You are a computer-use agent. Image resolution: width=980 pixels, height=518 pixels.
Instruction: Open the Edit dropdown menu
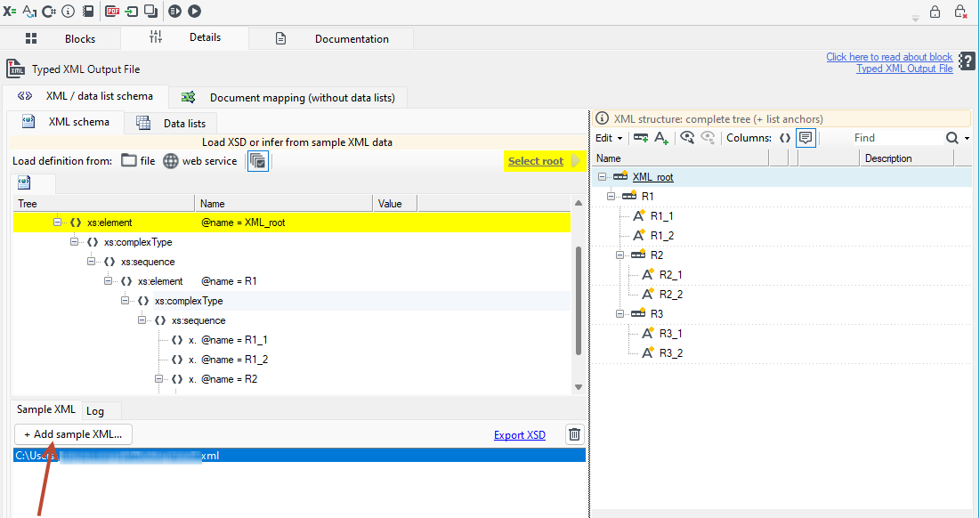[609, 138]
